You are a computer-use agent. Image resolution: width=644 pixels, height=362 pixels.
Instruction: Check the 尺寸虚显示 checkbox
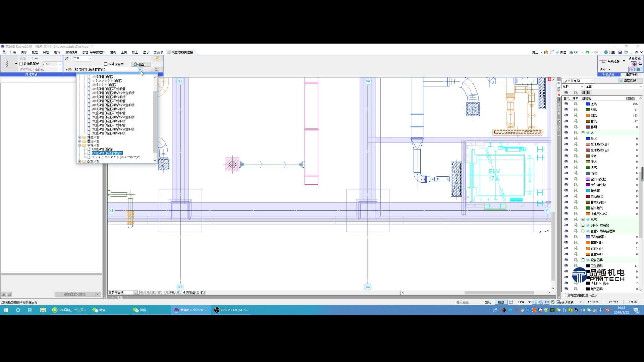(106, 64)
